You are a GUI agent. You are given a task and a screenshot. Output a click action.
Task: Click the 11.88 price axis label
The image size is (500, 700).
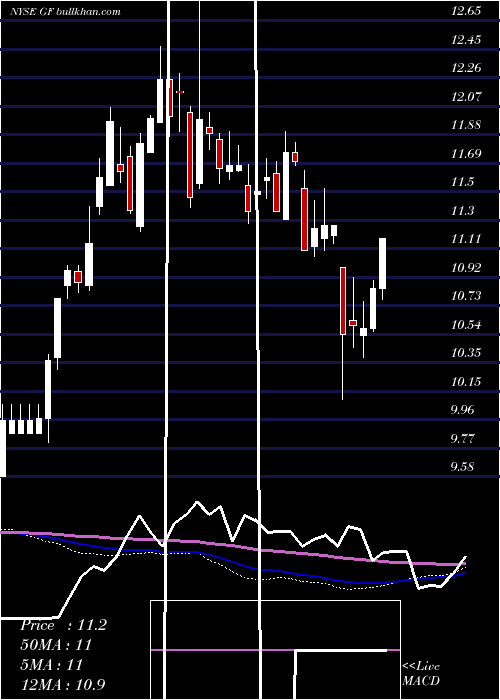tap(466, 125)
